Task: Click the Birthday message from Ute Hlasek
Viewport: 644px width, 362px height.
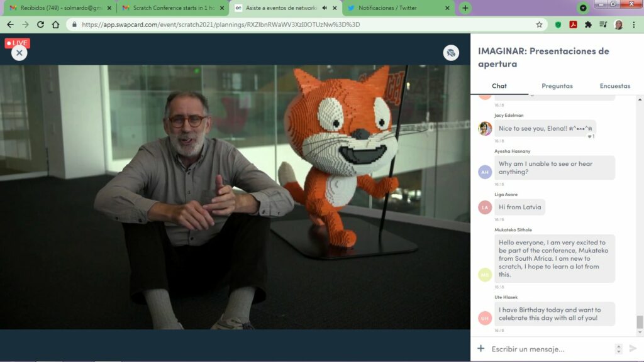Action: [x=555, y=314]
